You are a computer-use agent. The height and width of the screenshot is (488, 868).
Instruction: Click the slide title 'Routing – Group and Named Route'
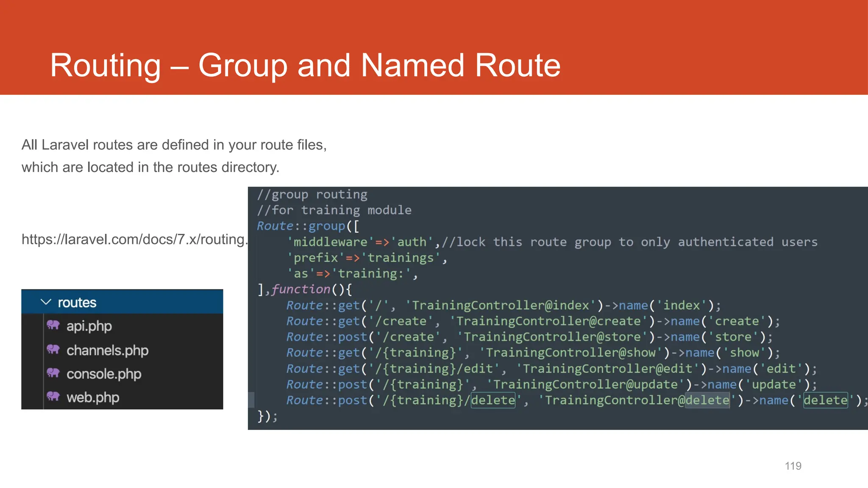tap(305, 65)
